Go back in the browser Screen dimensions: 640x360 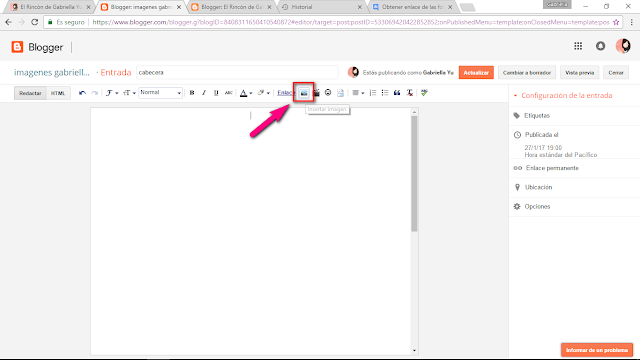click(8, 22)
